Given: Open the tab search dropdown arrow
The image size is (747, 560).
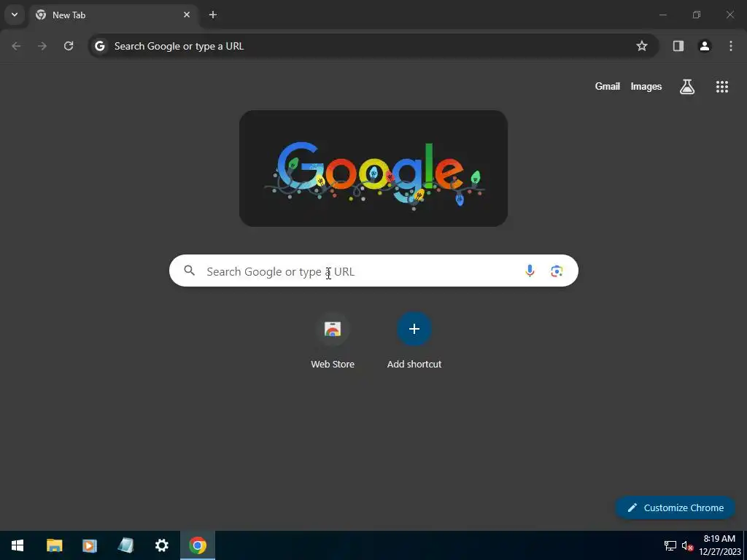Looking at the screenshot, I should coord(15,15).
